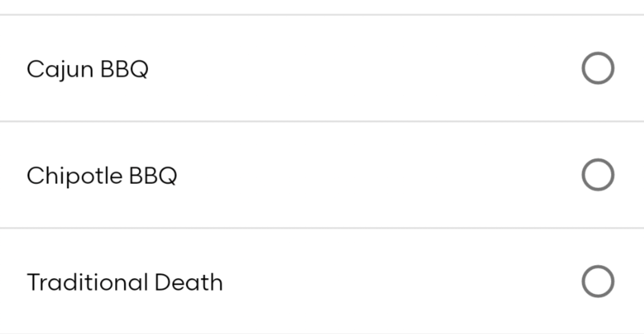This screenshot has height=334, width=644.
Task: Pick Chipotle BBQ from the list
Action: 598,175
